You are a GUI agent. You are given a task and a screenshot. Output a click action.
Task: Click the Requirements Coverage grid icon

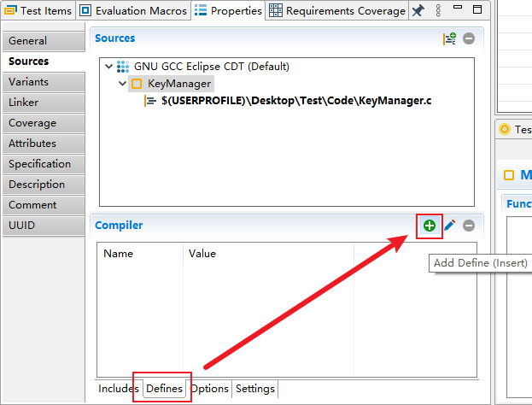276,10
